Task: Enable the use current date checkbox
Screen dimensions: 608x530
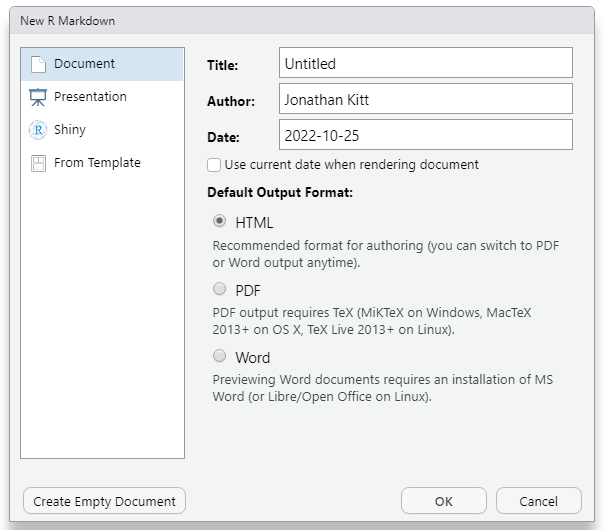Action: click(214, 165)
